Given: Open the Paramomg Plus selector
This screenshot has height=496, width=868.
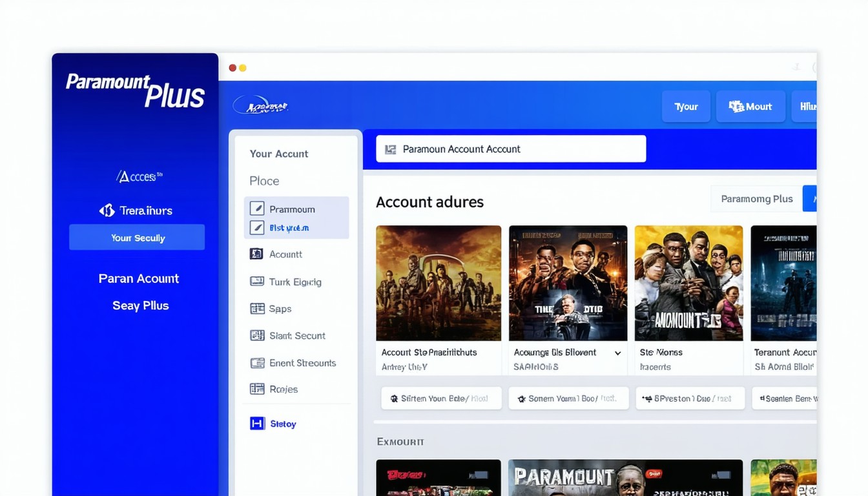Looking at the screenshot, I should click(x=756, y=199).
